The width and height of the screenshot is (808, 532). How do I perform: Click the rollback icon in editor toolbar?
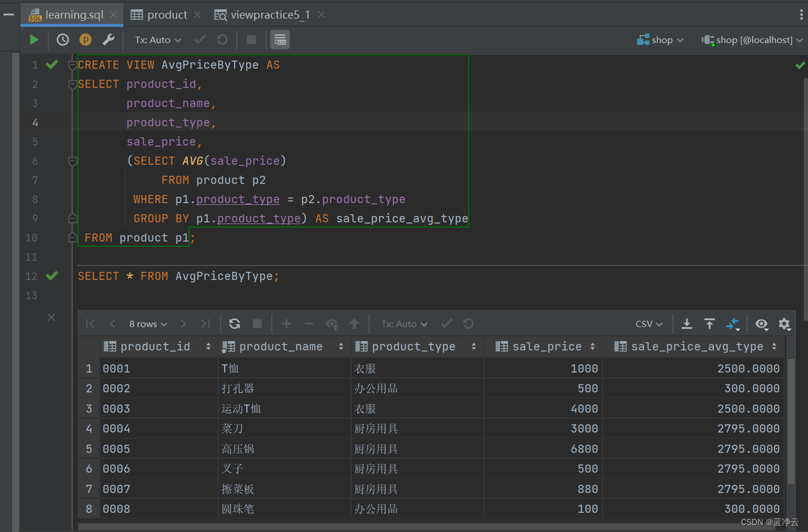click(222, 40)
